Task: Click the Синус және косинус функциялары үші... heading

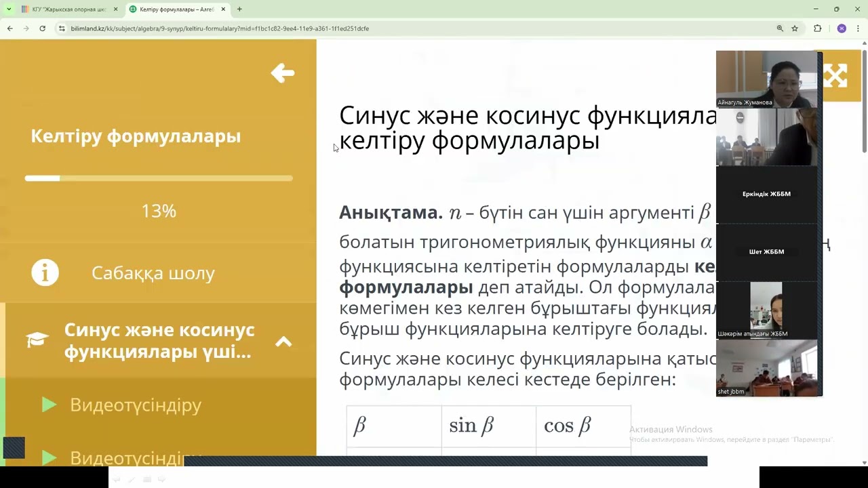Action: pos(159,341)
